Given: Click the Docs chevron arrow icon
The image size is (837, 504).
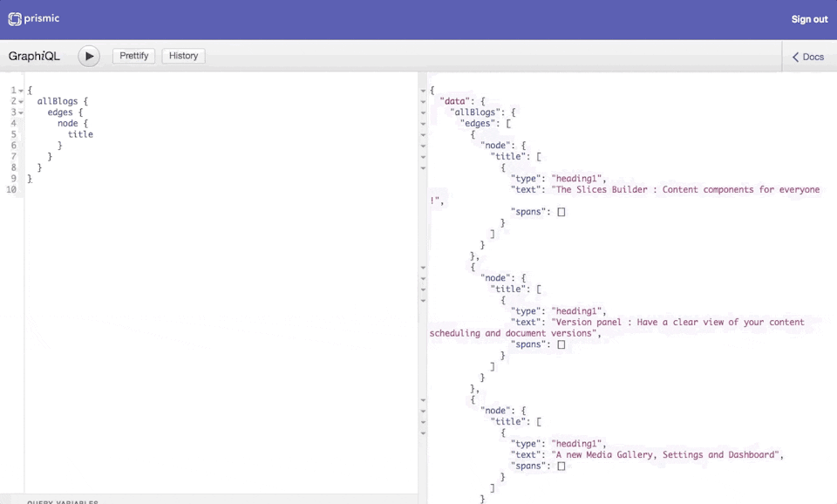Looking at the screenshot, I should coord(795,57).
